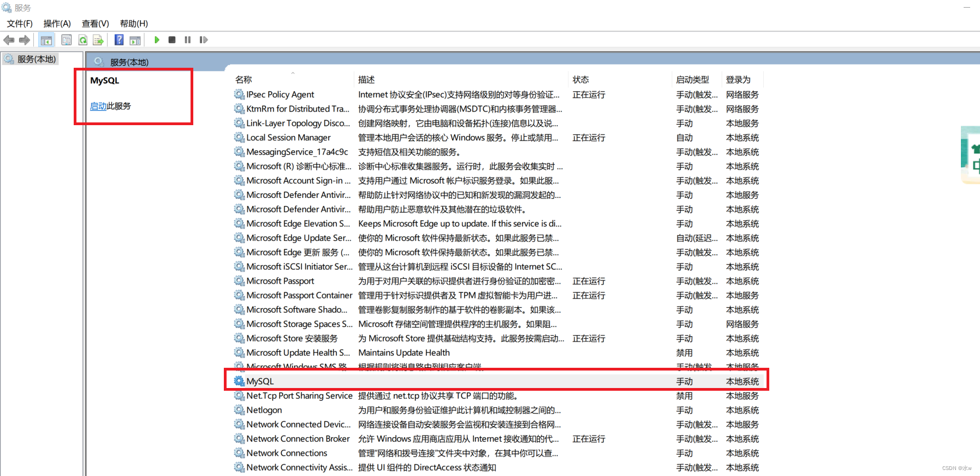Select 服务(本地) in the left tree
This screenshot has width=980, height=476.
(x=37, y=59)
